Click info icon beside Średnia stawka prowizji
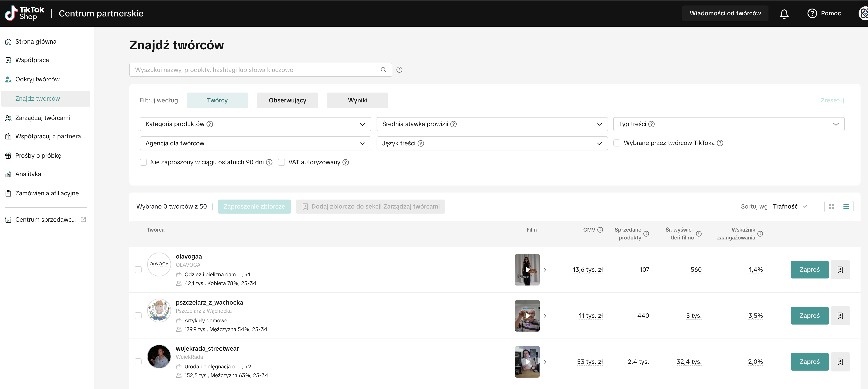868x389 pixels. [454, 124]
